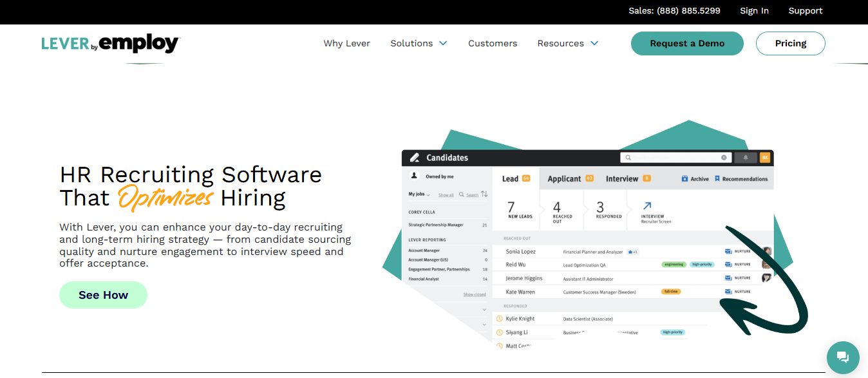
Task: Open candidate Reid Wu
Action: tap(516, 265)
